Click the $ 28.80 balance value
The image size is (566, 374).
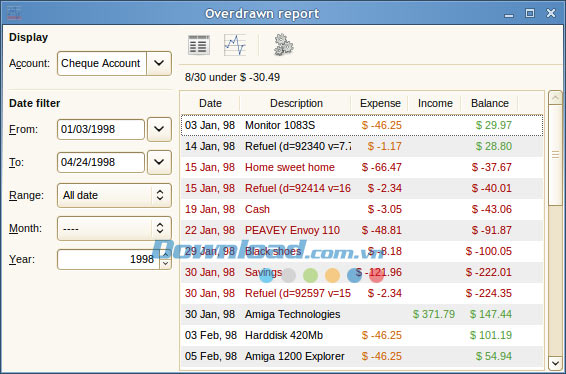pos(494,146)
